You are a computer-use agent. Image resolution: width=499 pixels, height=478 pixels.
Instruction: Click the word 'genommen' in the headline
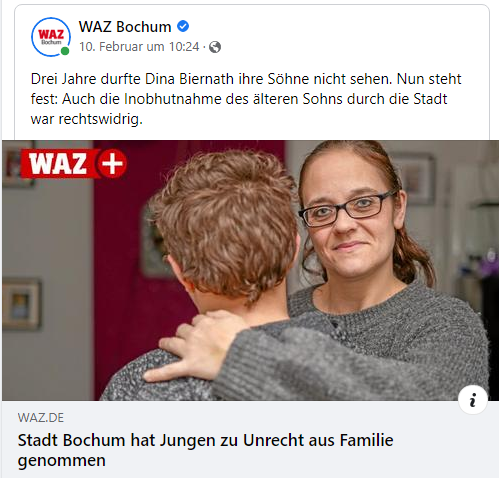click(x=62, y=460)
